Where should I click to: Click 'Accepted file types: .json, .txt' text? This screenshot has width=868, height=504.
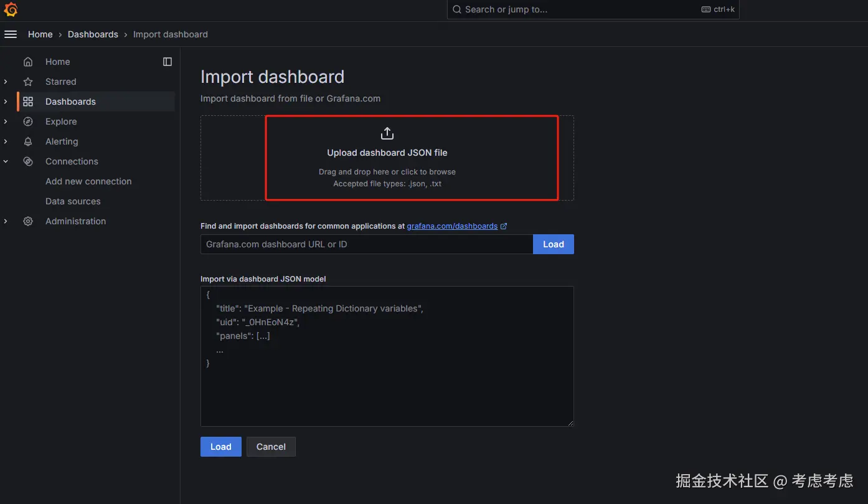[387, 184]
